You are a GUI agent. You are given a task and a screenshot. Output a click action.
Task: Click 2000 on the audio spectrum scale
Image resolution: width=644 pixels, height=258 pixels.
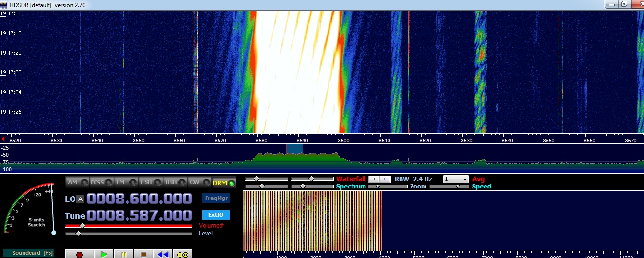[x=316, y=256]
